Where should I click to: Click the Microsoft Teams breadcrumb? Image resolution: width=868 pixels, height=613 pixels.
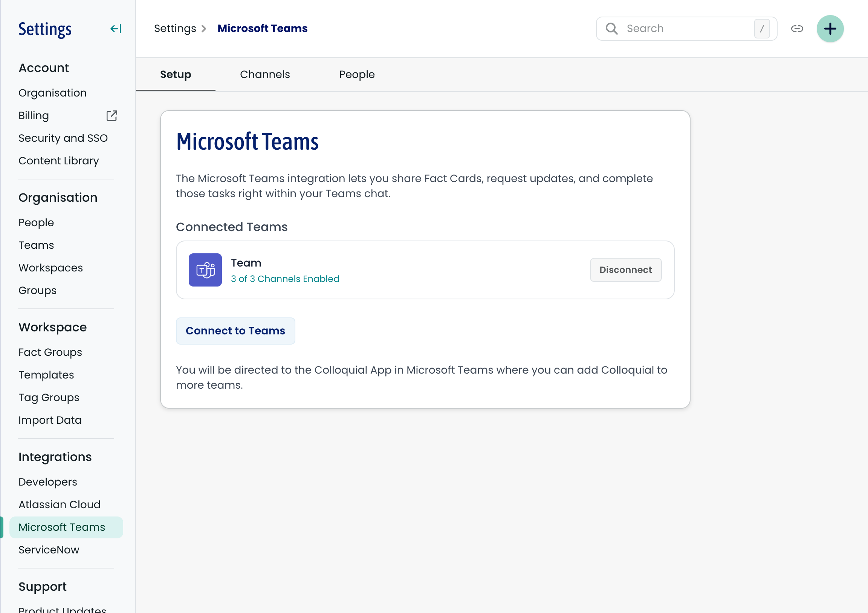pos(262,29)
